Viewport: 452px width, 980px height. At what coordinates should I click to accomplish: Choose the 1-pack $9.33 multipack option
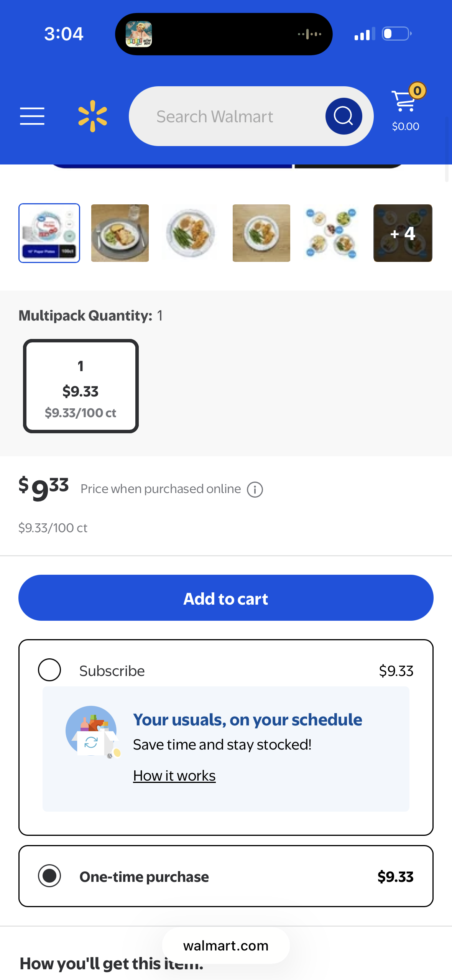click(x=81, y=386)
